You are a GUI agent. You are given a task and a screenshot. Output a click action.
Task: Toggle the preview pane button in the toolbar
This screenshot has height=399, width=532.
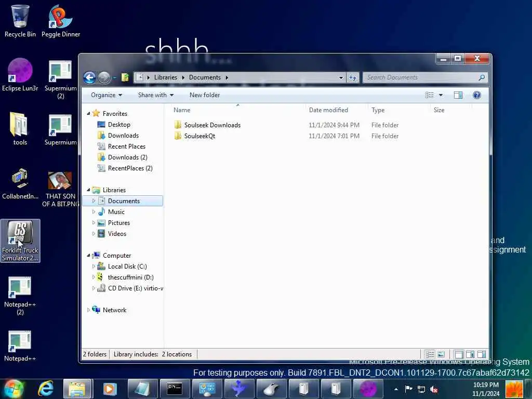tap(458, 95)
